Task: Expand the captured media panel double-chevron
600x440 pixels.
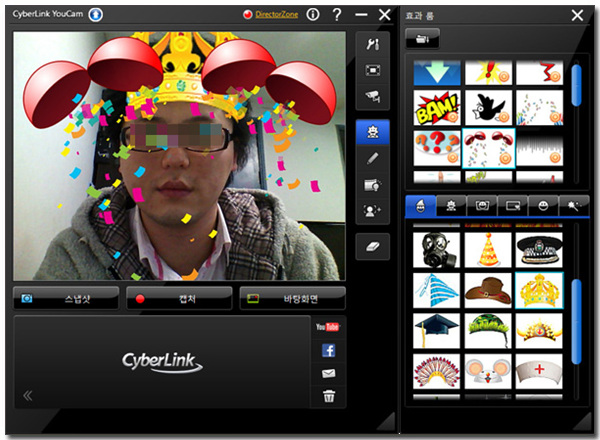Action: (28, 395)
